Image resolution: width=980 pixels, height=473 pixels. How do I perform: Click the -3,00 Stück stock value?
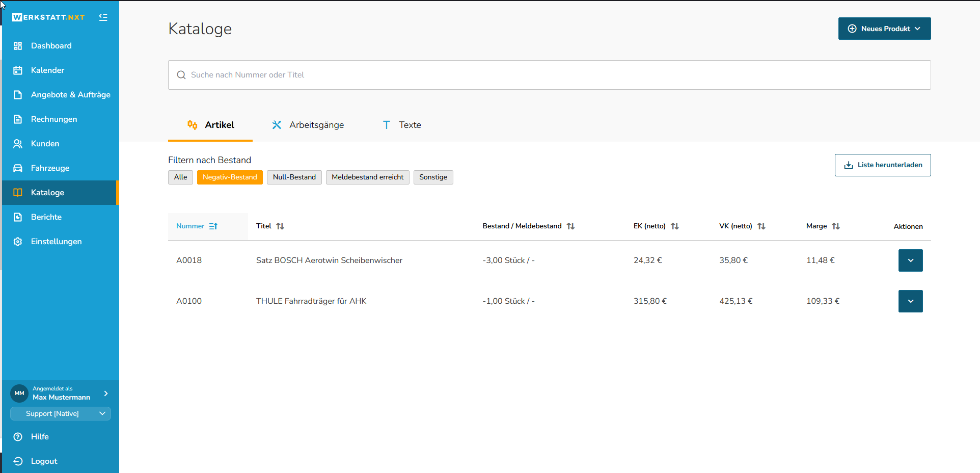504,260
